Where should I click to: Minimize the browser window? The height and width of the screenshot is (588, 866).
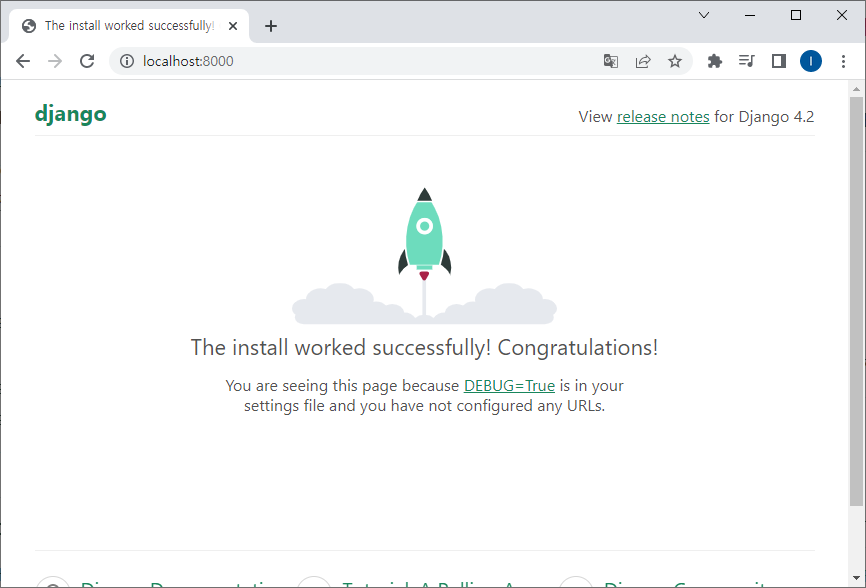pyautogui.click(x=749, y=15)
